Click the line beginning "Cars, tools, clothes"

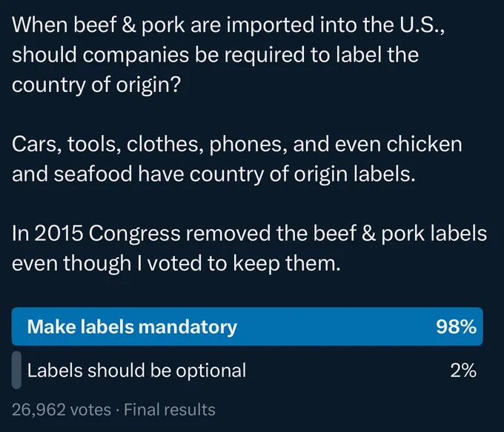coord(237,144)
